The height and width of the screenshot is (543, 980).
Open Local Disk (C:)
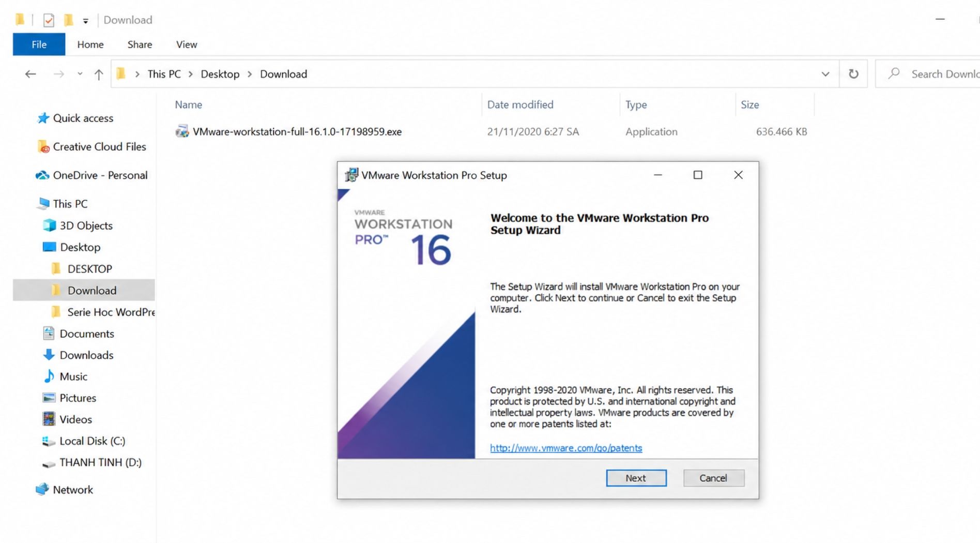click(x=92, y=441)
